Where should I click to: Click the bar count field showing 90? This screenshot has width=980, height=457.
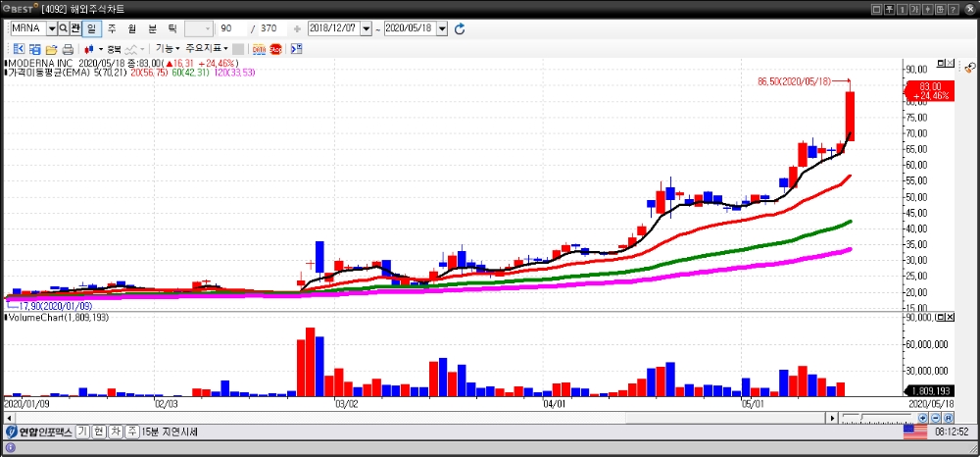230,29
